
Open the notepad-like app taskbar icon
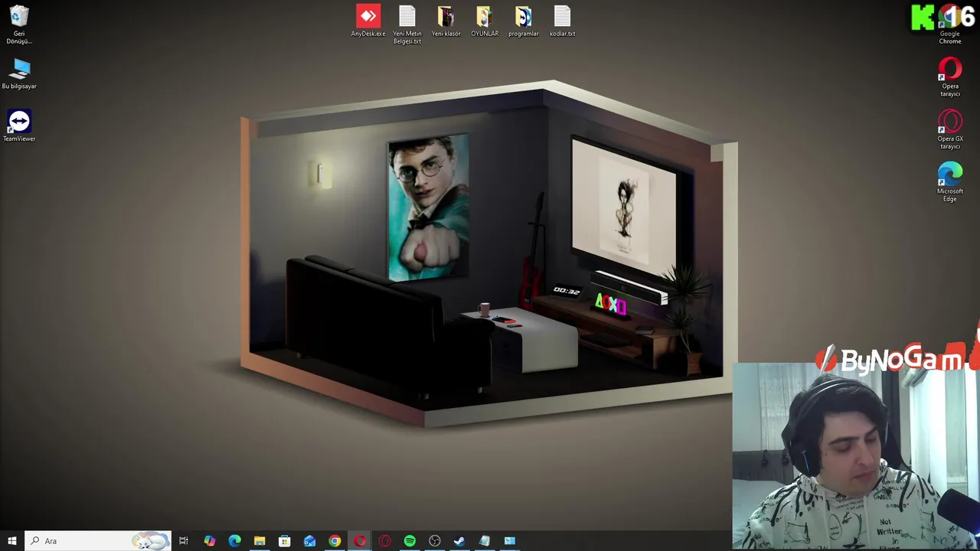pos(485,541)
